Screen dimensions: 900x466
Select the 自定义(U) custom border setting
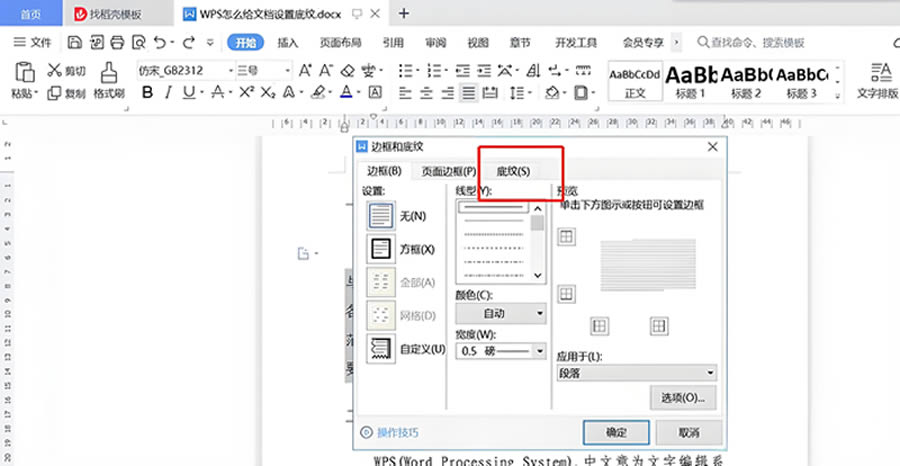pos(380,348)
